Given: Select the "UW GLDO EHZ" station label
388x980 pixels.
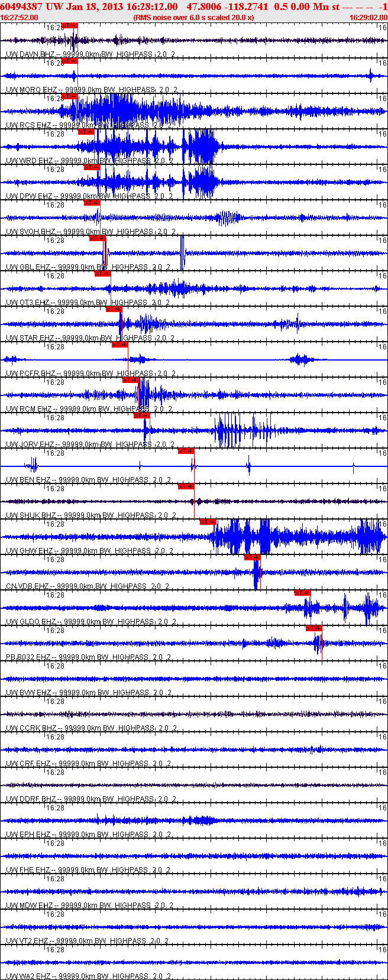Looking at the screenshot, I should point(31,622).
